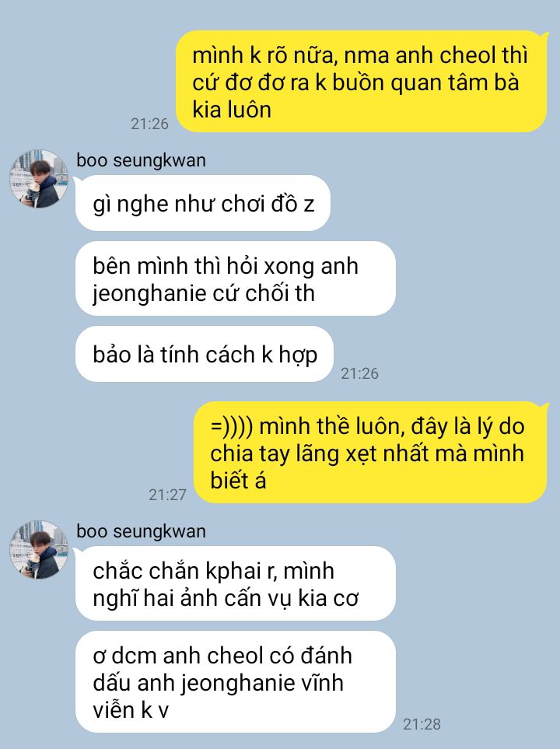The image size is (560, 749).
Task: Tap 'viễn k v' in the last message
Action: [131, 710]
